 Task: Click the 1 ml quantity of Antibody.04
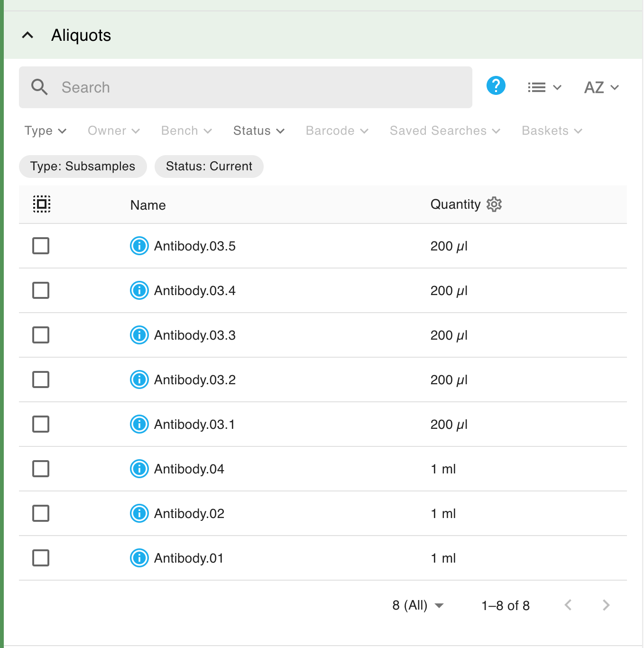point(443,469)
